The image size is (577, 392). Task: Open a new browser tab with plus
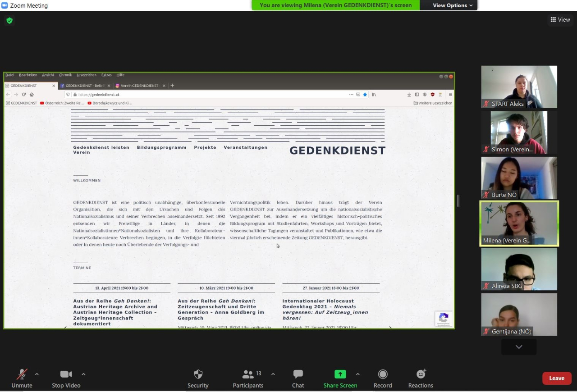(172, 86)
